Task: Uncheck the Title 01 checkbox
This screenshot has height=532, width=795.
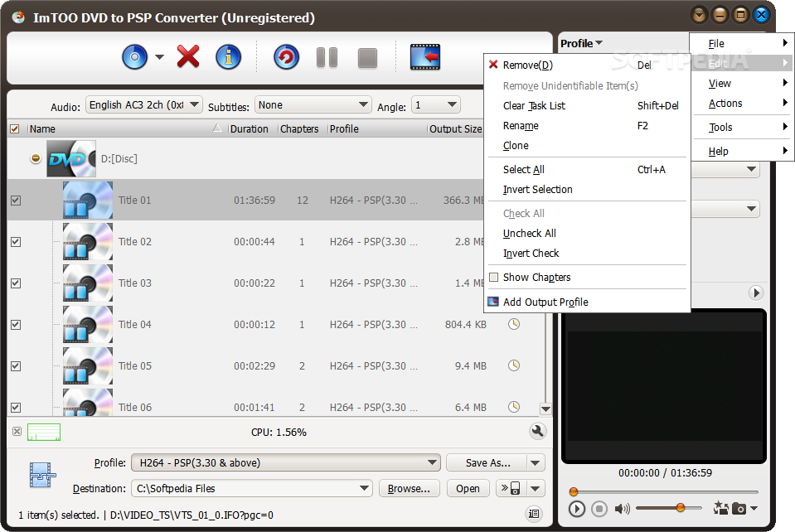Action: (16, 201)
